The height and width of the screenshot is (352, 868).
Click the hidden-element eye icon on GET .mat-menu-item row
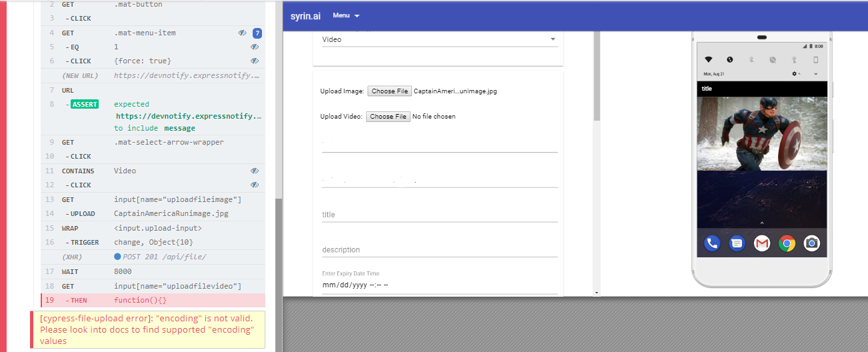pyautogui.click(x=242, y=33)
